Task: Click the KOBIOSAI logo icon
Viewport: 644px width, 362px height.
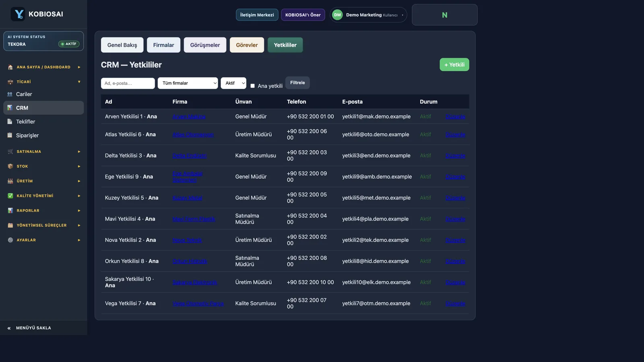Action: [18, 14]
